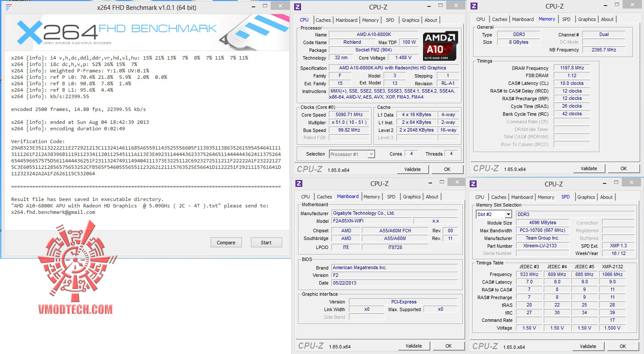Open SPD tab in the Processor info CPU-Z window
Image resolution: width=644 pixels, height=354 pixels.
[390, 20]
